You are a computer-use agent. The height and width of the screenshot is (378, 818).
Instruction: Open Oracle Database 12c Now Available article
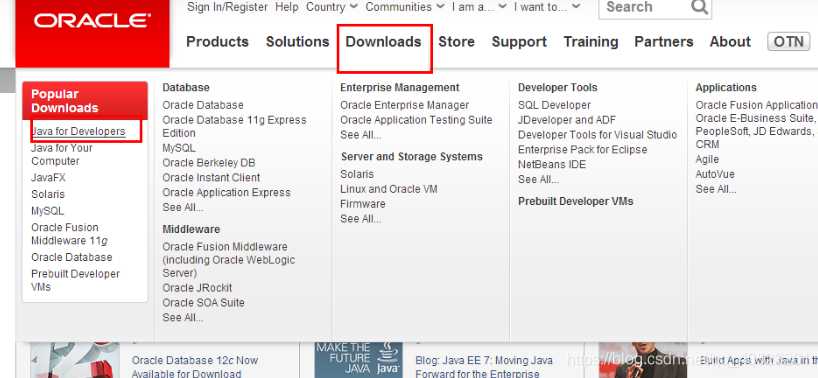(x=195, y=367)
